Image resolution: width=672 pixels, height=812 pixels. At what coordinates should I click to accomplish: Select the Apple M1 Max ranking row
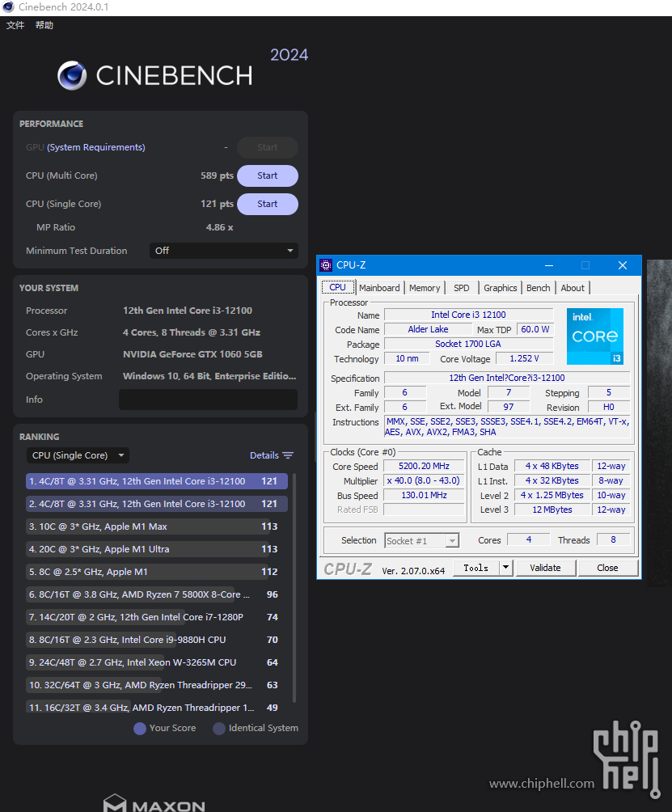coord(156,527)
